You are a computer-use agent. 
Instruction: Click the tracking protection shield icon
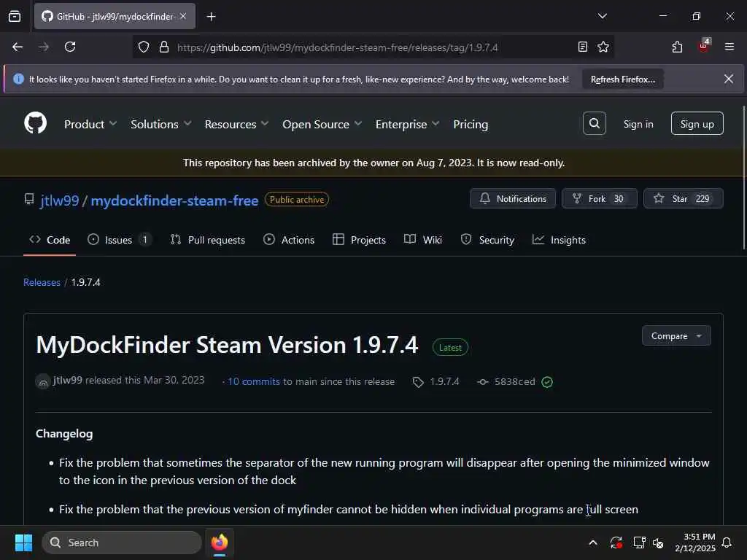tap(144, 47)
